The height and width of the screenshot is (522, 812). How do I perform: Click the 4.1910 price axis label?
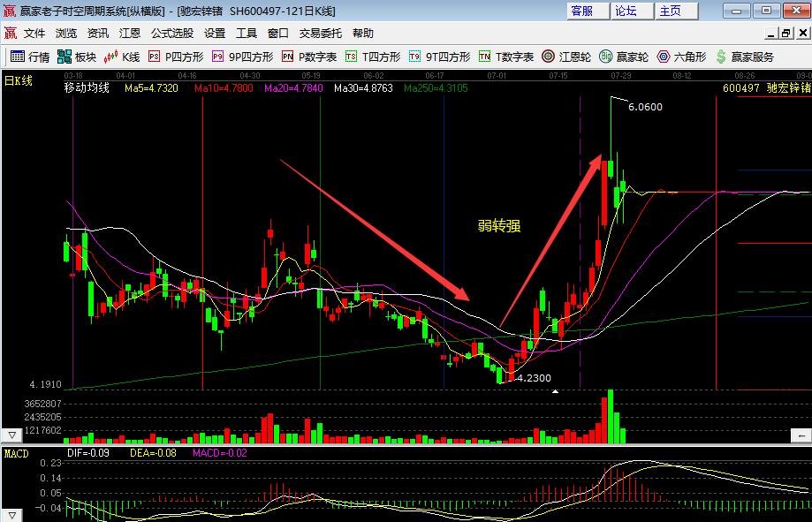46,385
